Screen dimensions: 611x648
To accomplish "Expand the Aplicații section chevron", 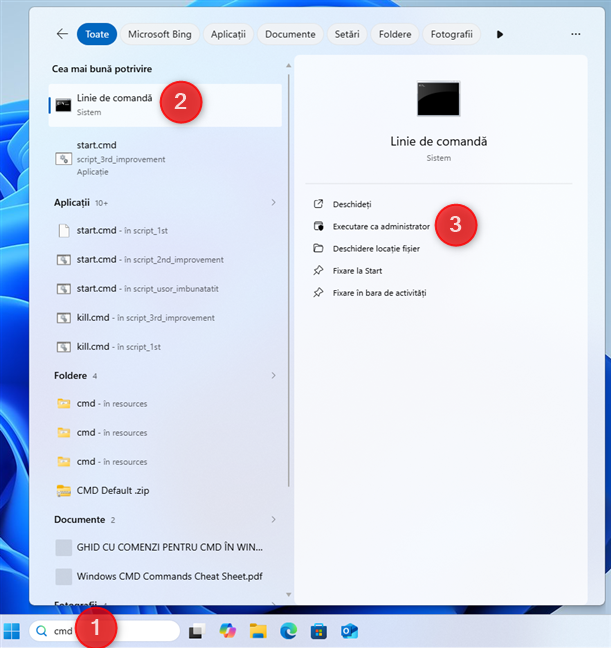I will click(x=273, y=202).
